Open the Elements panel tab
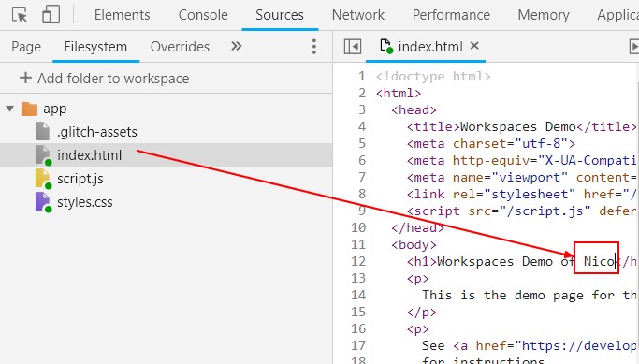 click(123, 15)
